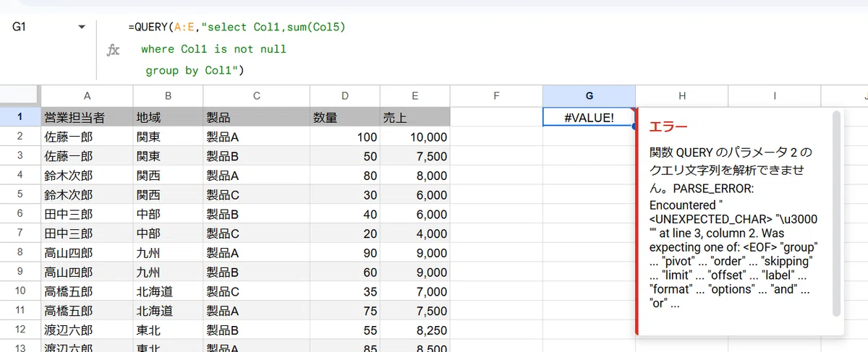Select column D header
Image resolution: width=868 pixels, height=352 pixels.
tap(345, 95)
